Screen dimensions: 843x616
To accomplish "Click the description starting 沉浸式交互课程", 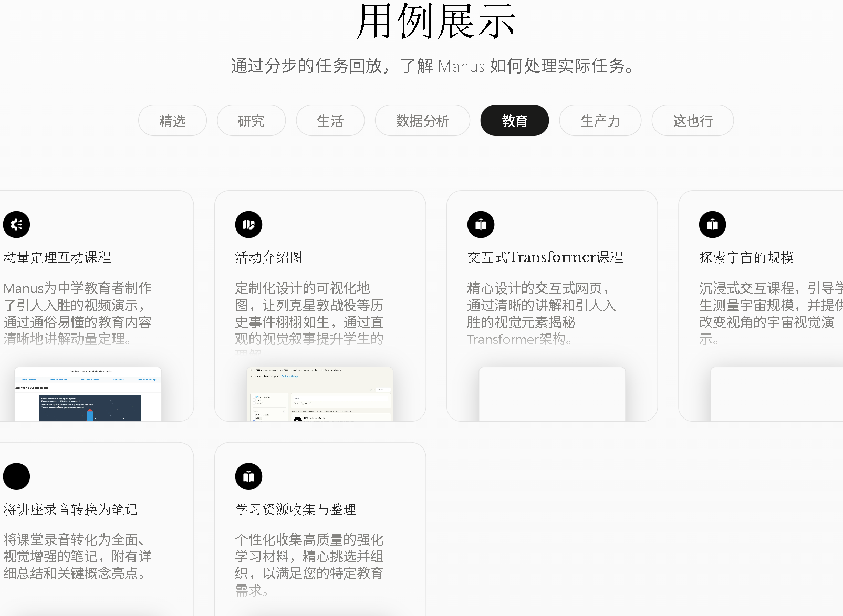I will click(771, 314).
